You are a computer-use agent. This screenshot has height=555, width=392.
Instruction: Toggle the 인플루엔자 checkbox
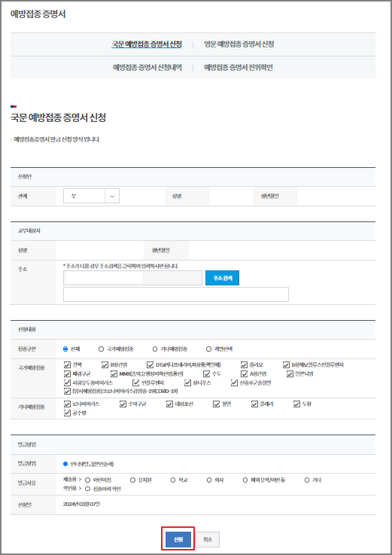136,383
